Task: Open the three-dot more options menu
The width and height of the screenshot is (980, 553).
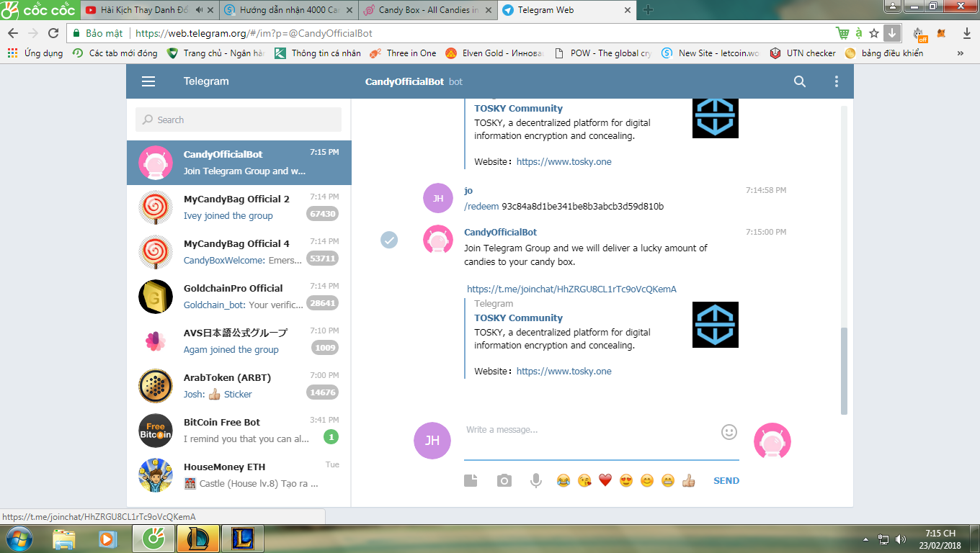Action: tap(837, 81)
